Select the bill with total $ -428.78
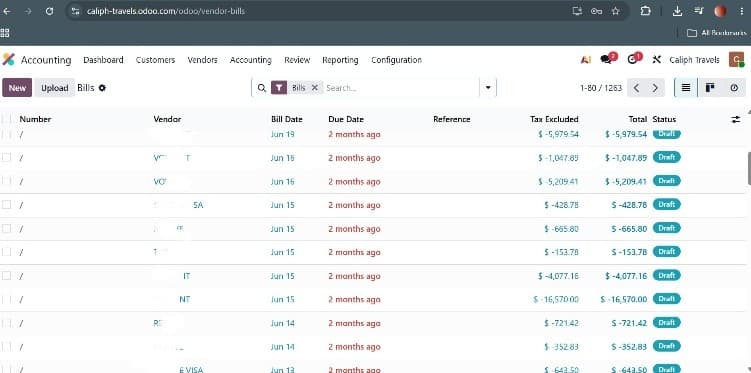The height and width of the screenshot is (373, 751). pos(6,205)
